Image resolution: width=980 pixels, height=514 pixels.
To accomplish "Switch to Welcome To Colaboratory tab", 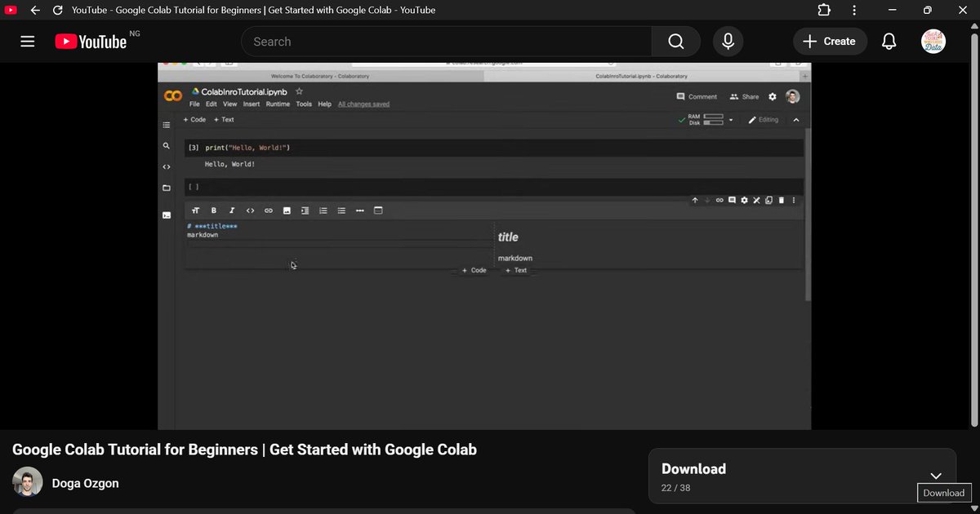I will coord(320,76).
